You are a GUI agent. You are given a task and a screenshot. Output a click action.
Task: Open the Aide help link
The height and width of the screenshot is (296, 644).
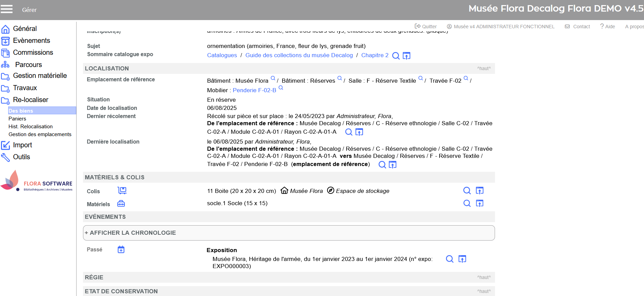coord(608,27)
